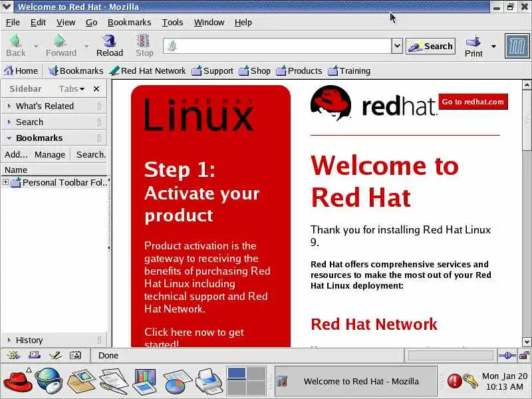The image size is (532, 399).
Task: Open the Products bookmark
Action: (x=299, y=70)
